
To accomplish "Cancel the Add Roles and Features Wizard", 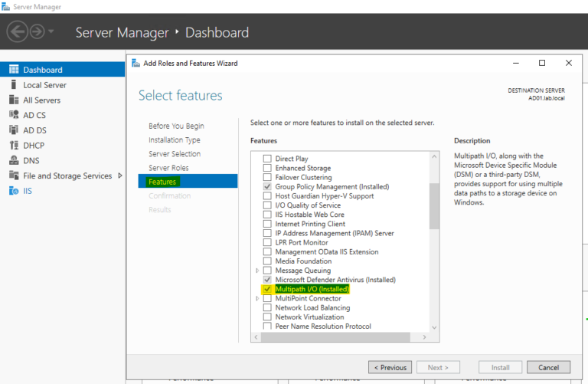I will [x=548, y=367].
